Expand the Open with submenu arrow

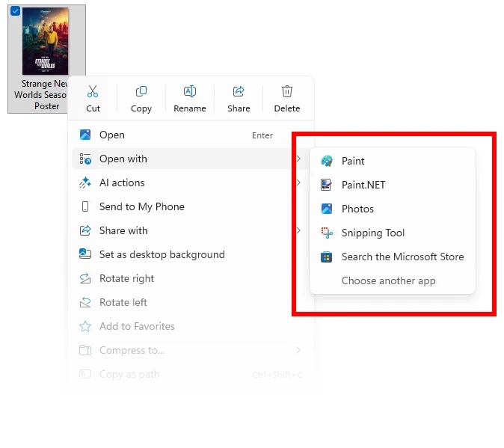(x=298, y=159)
